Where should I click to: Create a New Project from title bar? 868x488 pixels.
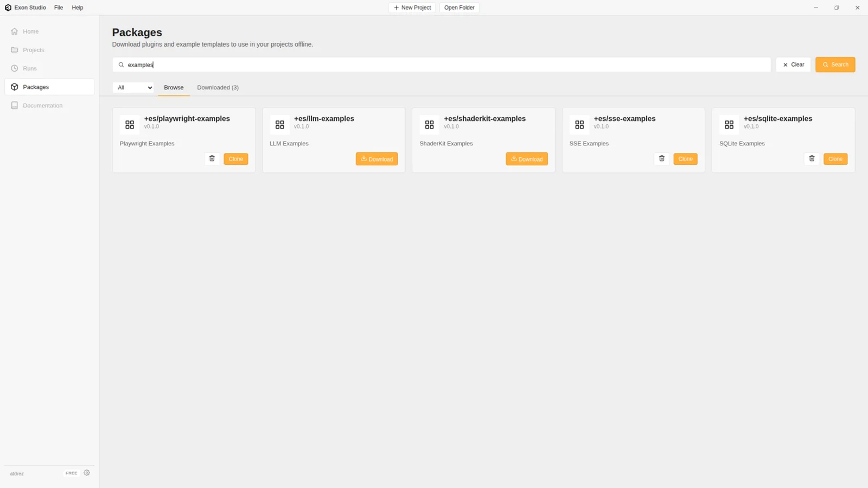tap(412, 8)
